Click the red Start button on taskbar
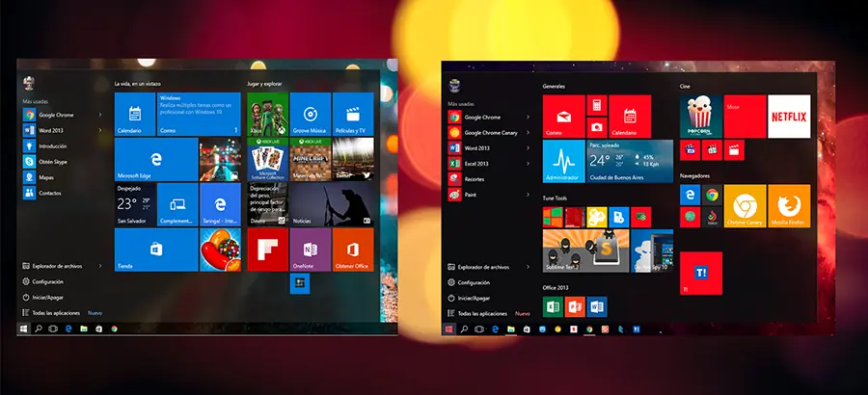The height and width of the screenshot is (395, 868). tap(448, 329)
